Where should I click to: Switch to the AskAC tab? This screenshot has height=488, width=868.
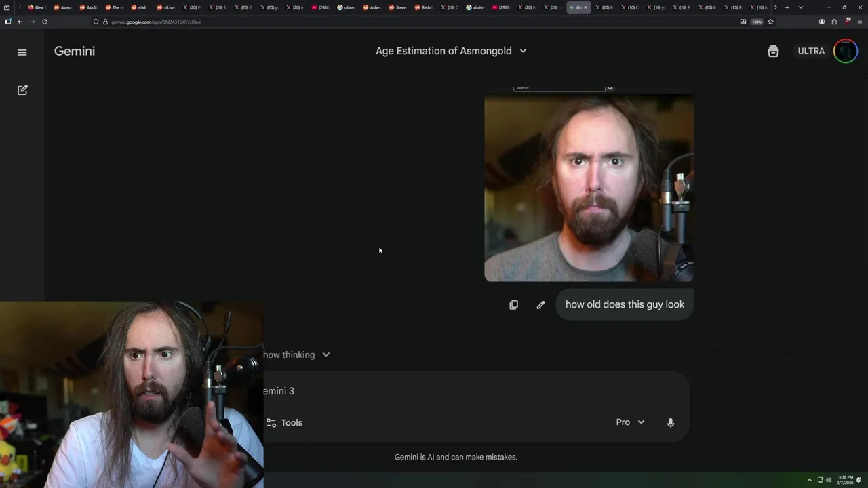tap(87, 7)
